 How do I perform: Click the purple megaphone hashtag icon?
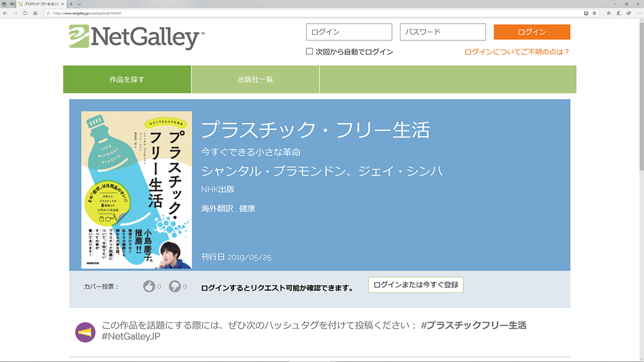click(x=85, y=332)
